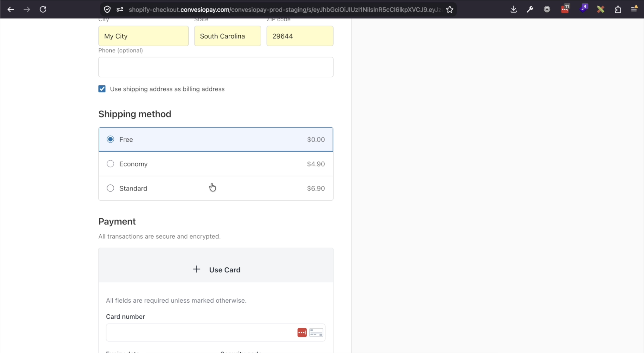Click 'All transactions are secure and encrypted.' text
The image size is (644, 353).
[x=159, y=236]
